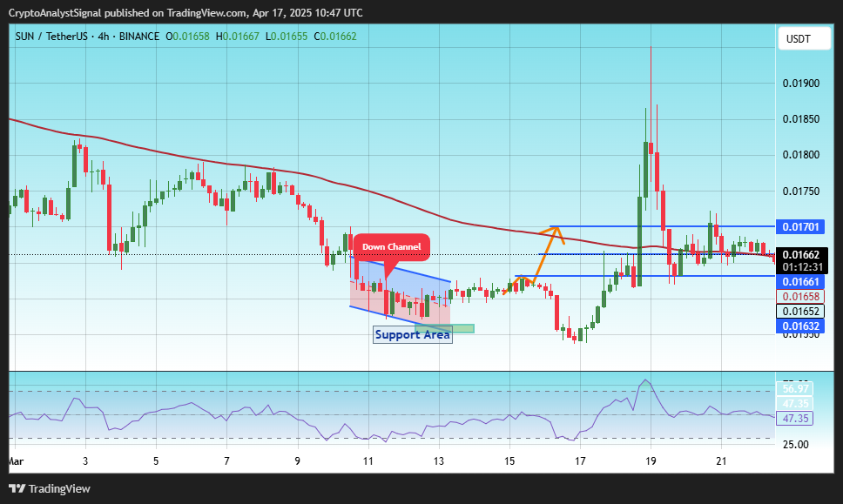Click date label 9 on time axis
The image size is (843, 504).
pyautogui.click(x=297, y=461)
